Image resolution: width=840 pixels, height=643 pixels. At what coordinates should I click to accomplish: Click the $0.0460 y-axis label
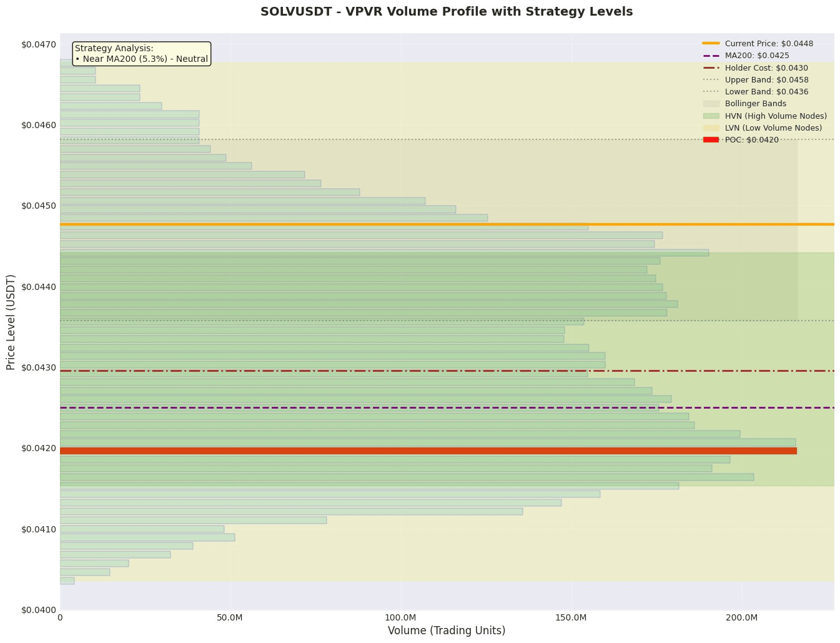[x=39, y=125]
